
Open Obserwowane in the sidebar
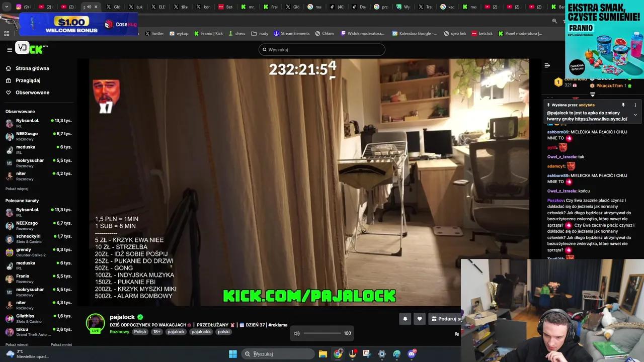tap(32, 93)
